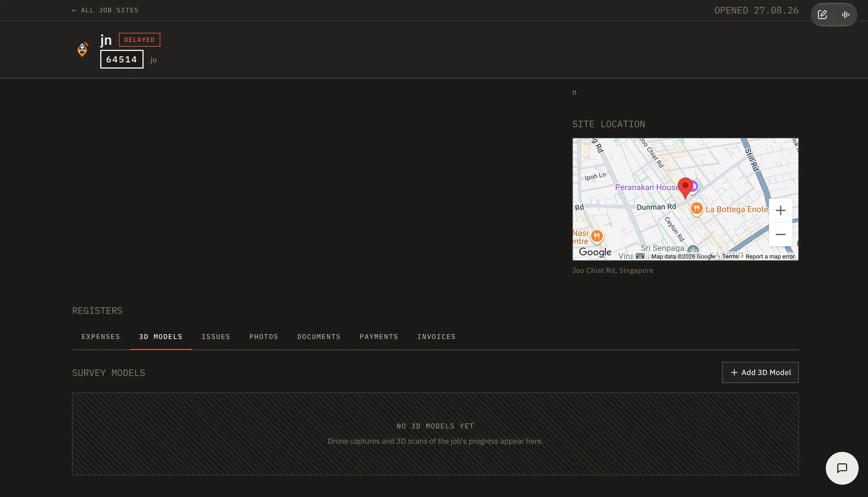Viewport: 868px width, 497px height.
Task: Zoom out on the site location map
Action: pyautogui.click(x=780, y=234)
